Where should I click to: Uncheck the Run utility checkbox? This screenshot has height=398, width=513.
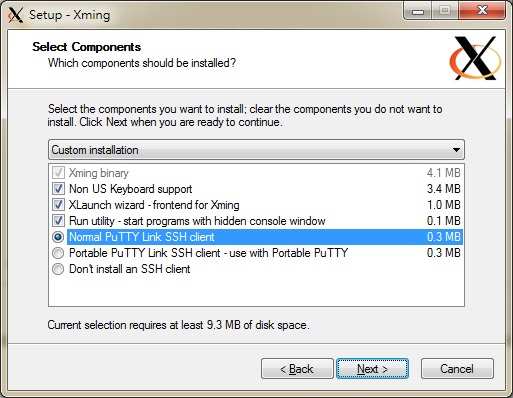pos(58,221)
